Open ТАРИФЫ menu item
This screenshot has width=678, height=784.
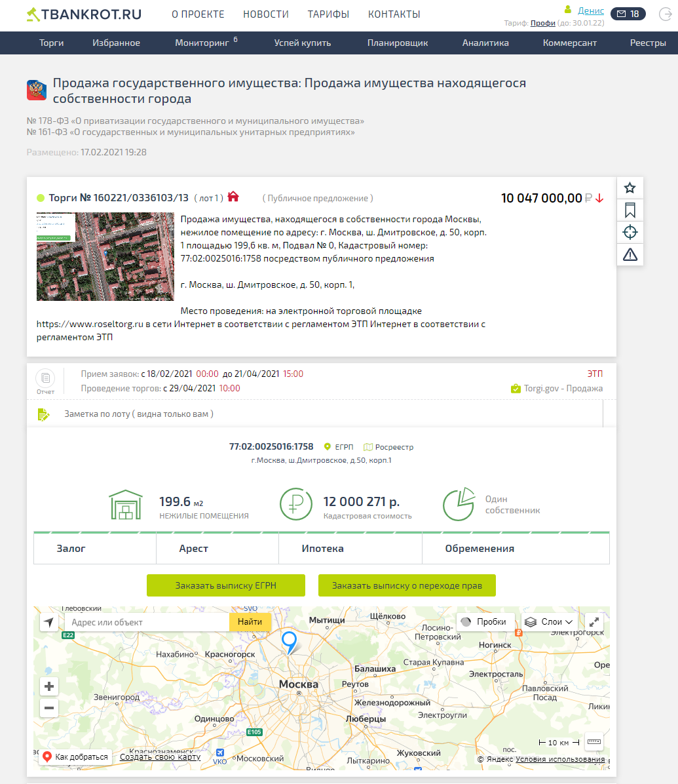tap(328, 14)
